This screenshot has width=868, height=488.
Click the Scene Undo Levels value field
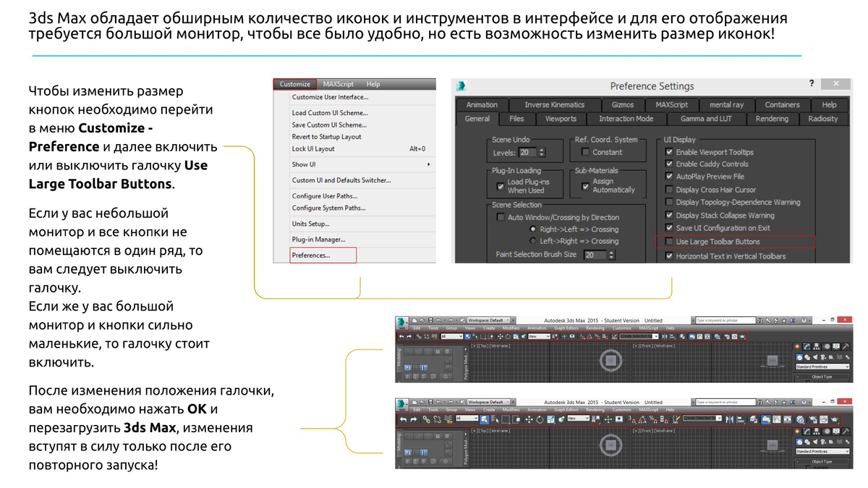pos(528,153)
